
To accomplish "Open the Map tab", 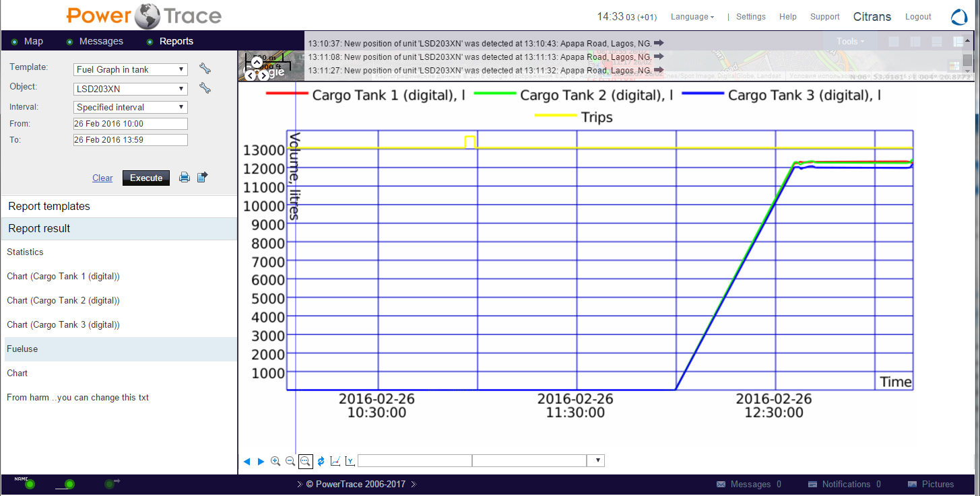I will pyautogui.click(x=33, y=41).
